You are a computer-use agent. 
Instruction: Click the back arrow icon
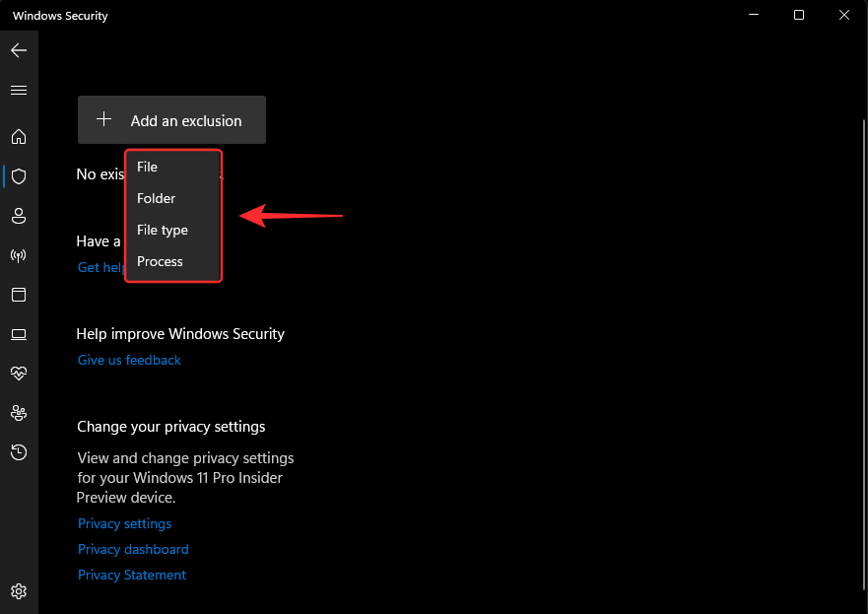pyautogui.click(x=19, y=50)
